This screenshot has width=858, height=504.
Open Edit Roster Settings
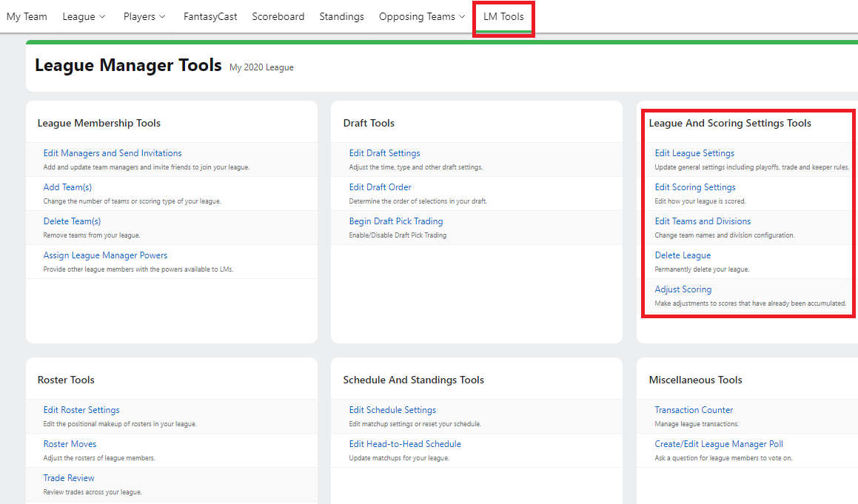(81, 410)
